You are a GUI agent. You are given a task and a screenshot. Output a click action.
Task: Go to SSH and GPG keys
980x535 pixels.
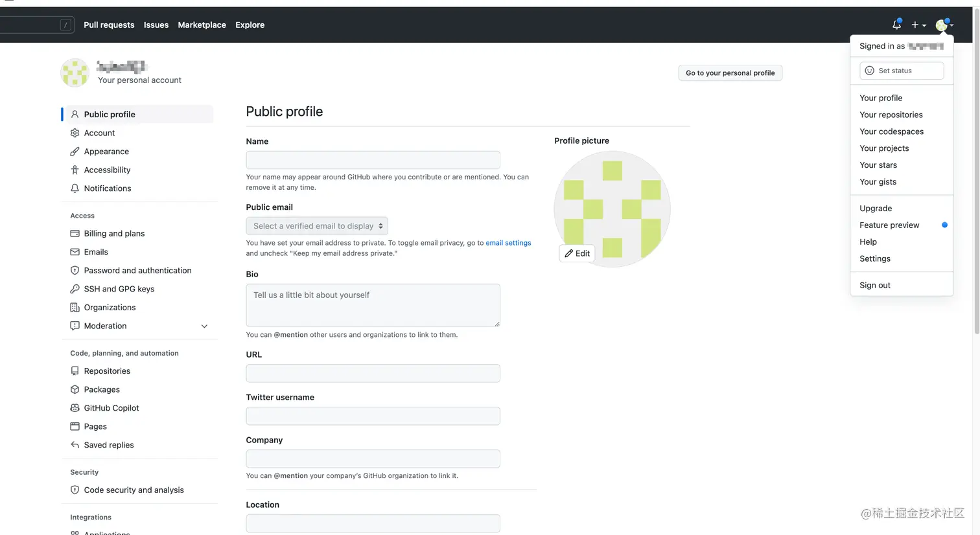[x=119, y=289]
